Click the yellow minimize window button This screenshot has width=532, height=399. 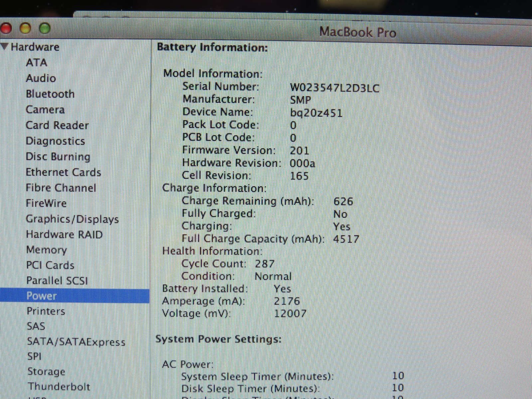[26, 29]
